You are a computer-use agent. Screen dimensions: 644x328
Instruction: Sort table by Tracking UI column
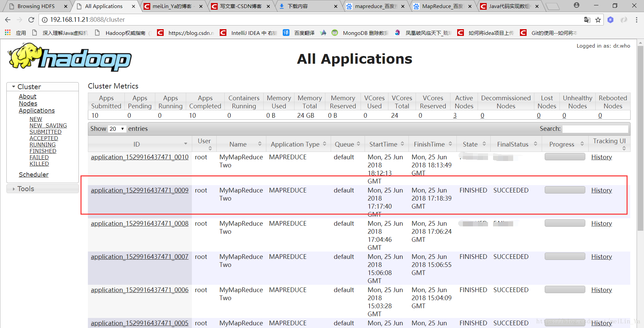coord(624,148)
